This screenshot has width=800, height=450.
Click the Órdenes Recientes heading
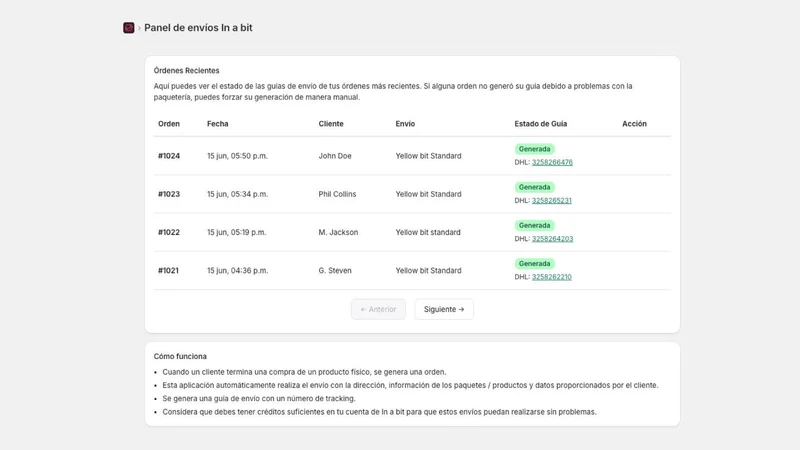coord(186,70)
